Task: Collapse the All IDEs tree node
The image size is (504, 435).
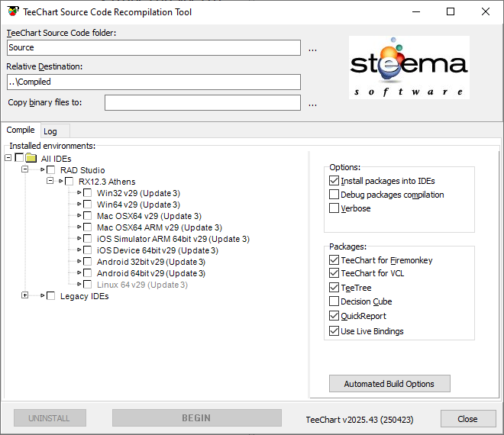Action: click(x=8, y=157)
